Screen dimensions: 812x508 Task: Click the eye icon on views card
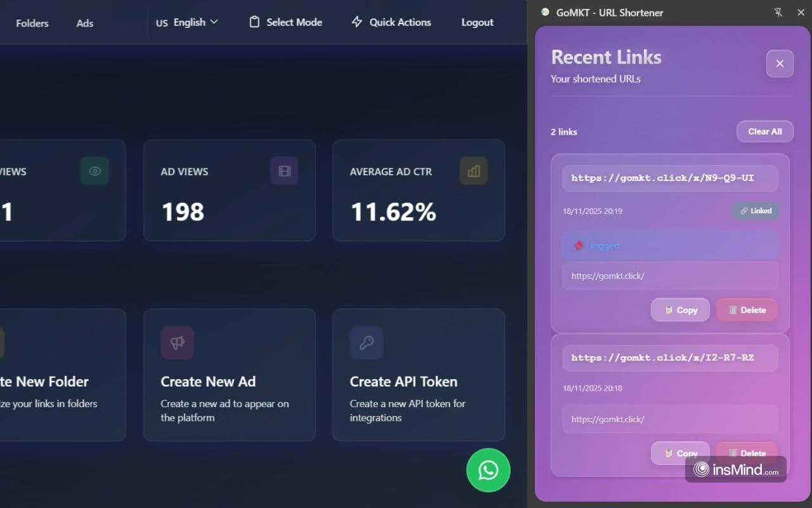tap(95, 171)
